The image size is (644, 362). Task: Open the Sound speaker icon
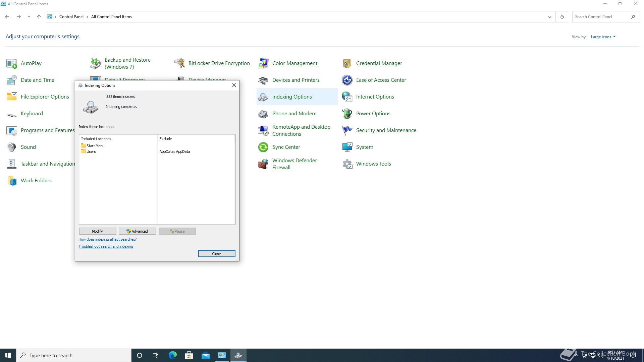tap(11, 147)
